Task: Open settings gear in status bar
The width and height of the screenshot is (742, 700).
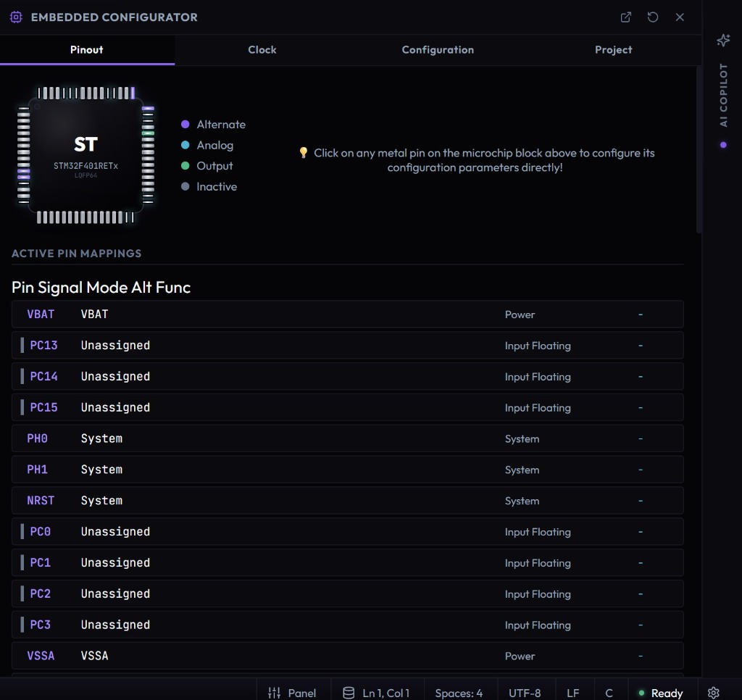Action: [713, 693]
